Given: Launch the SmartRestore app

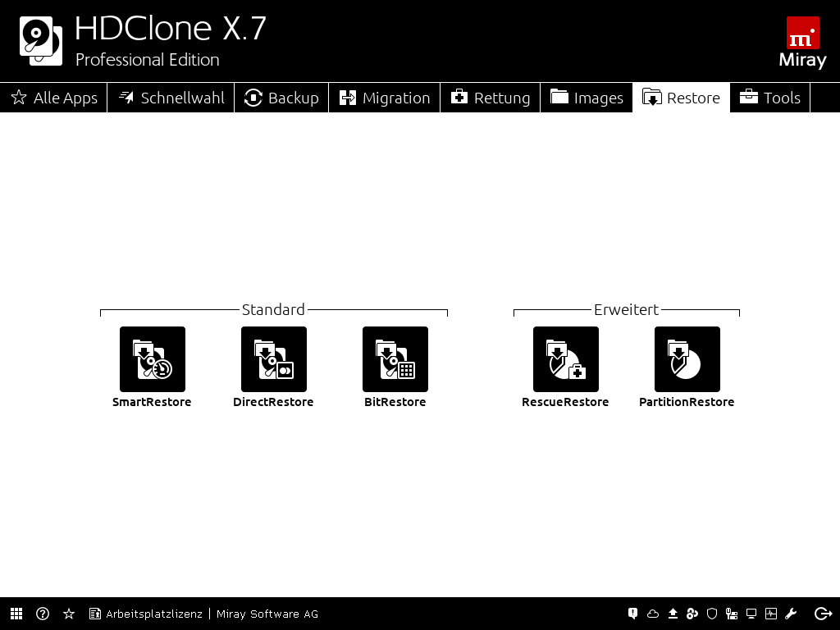Looking at the screenshot, I should [x=152, y=359].
